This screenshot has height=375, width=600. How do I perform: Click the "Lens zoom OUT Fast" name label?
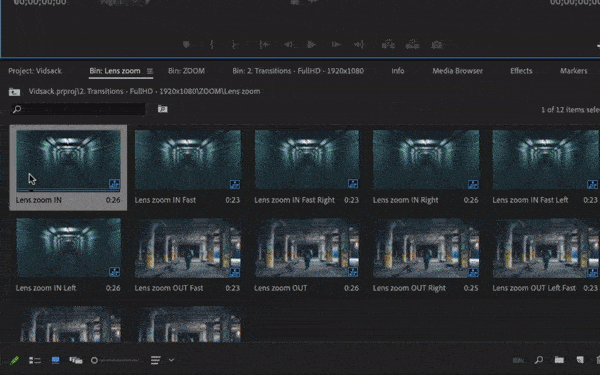168,288
